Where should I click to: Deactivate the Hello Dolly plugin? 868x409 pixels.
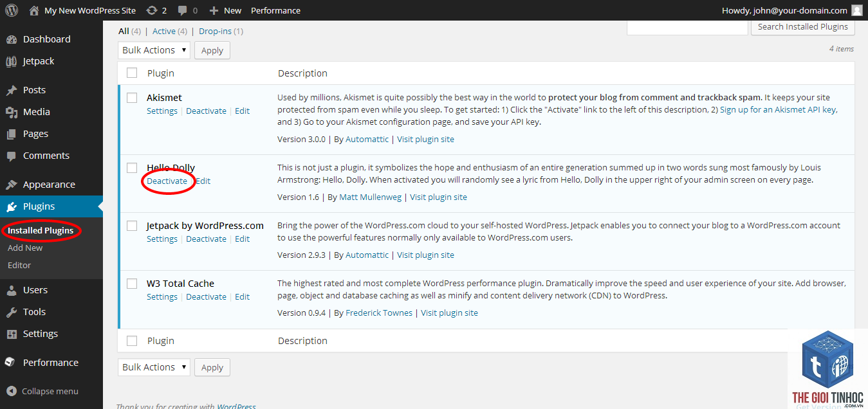pyautogui.click(x=167, y=181)
